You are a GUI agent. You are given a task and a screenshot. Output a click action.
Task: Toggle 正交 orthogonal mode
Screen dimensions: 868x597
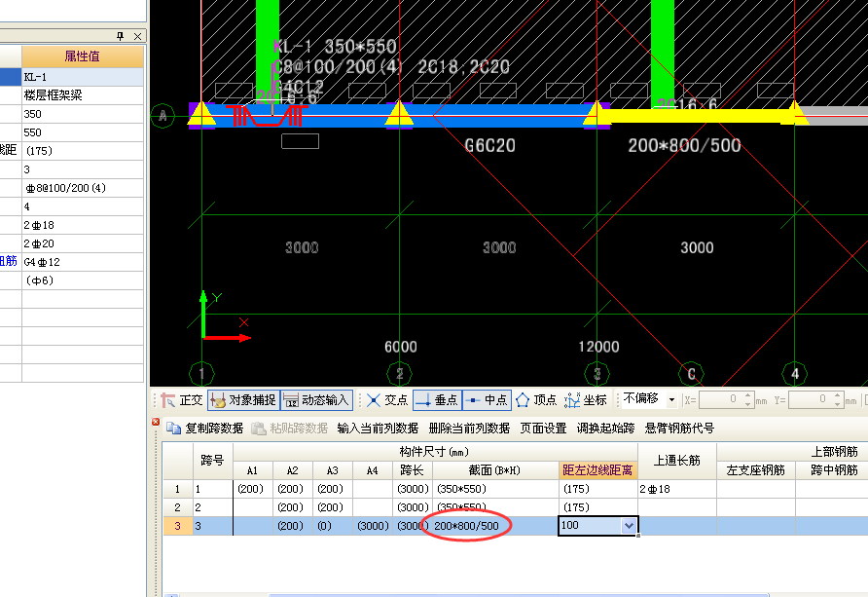(x=182, y=400)
